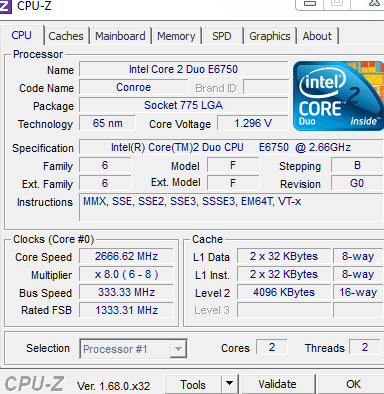Click the Stepping value B
384x394 pixels.
(357, 165)
